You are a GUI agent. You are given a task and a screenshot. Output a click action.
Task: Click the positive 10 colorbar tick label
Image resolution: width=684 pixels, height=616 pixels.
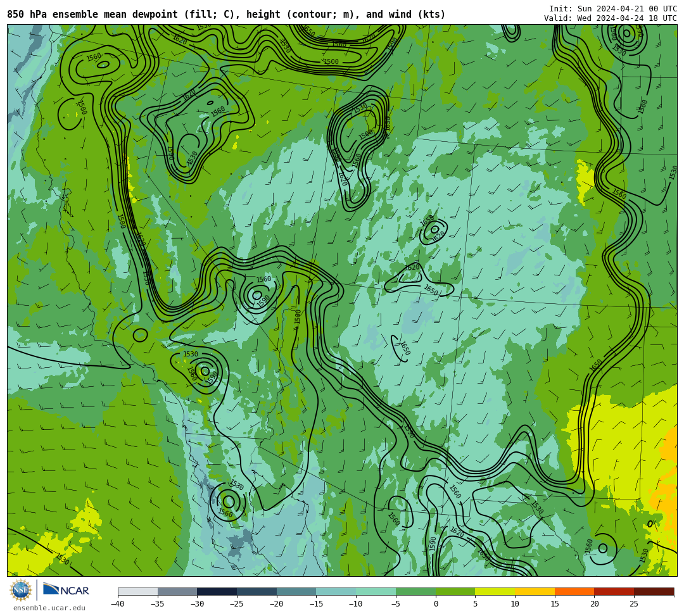(515, 604)
